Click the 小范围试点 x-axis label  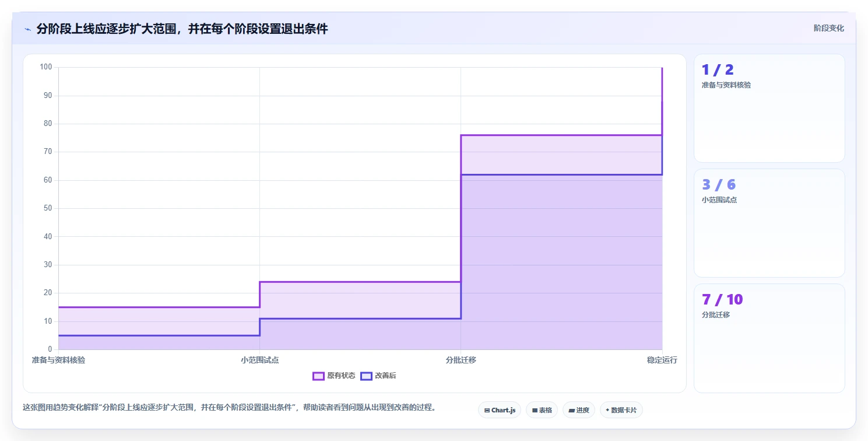pyautogui.click(x=259, y=360)
